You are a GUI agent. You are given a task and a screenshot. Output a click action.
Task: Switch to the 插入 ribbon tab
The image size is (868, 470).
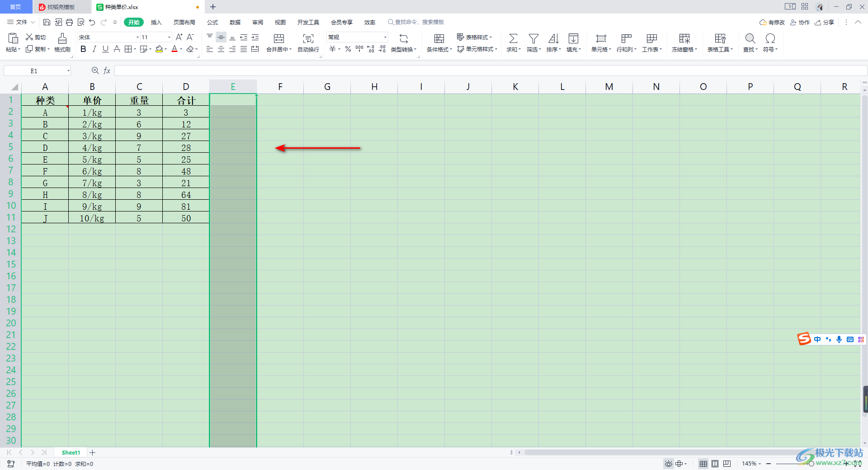156,22
